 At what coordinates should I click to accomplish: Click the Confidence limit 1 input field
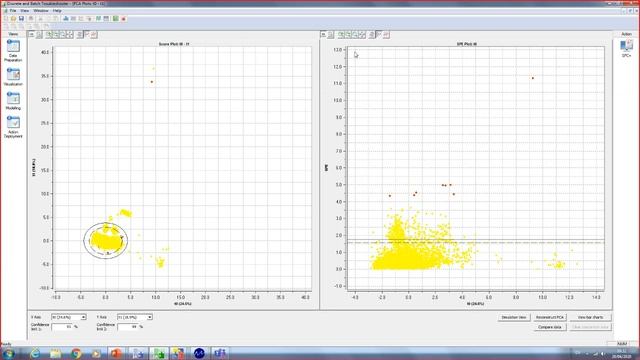click(x=62, y=327)
